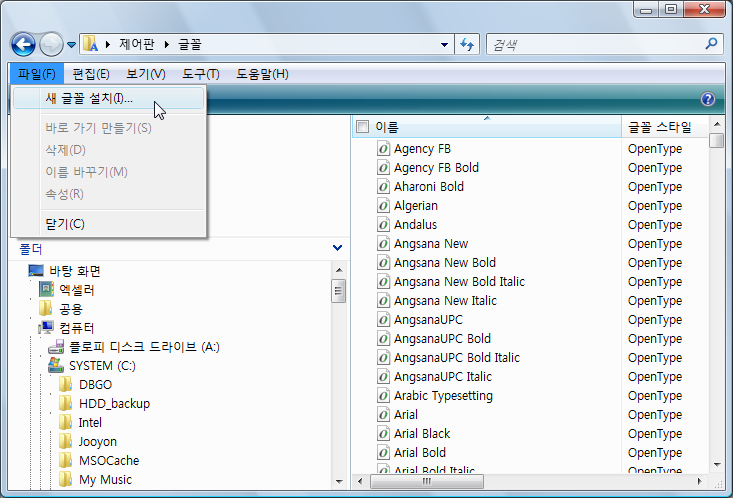733x498 pixels.
Task: Select the AngsanaUPC font icon
Action: click(x=383, y=319)
